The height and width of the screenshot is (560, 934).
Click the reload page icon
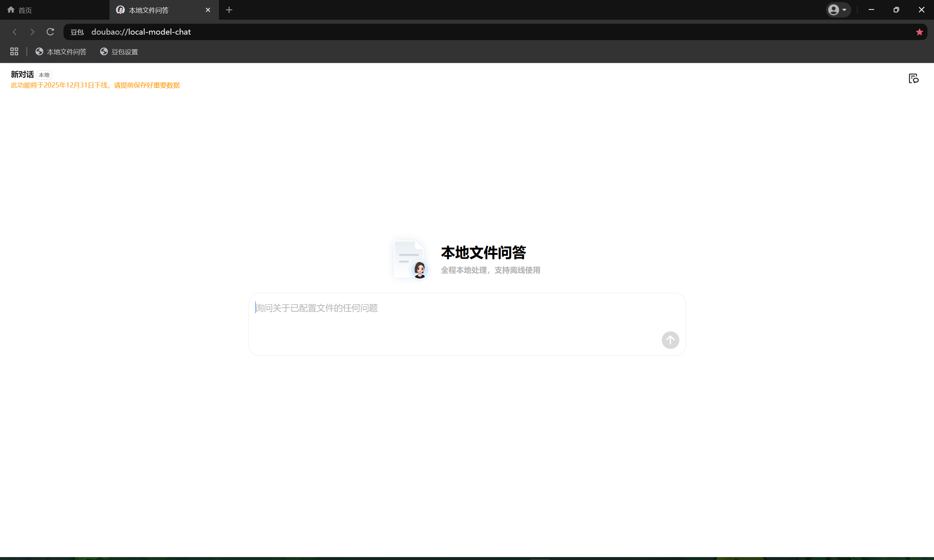[50, 32]
